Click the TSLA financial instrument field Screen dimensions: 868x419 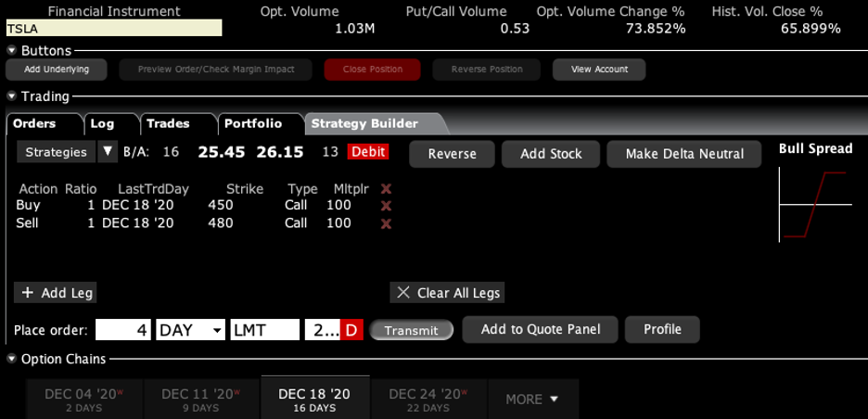(x=113, y=29)
